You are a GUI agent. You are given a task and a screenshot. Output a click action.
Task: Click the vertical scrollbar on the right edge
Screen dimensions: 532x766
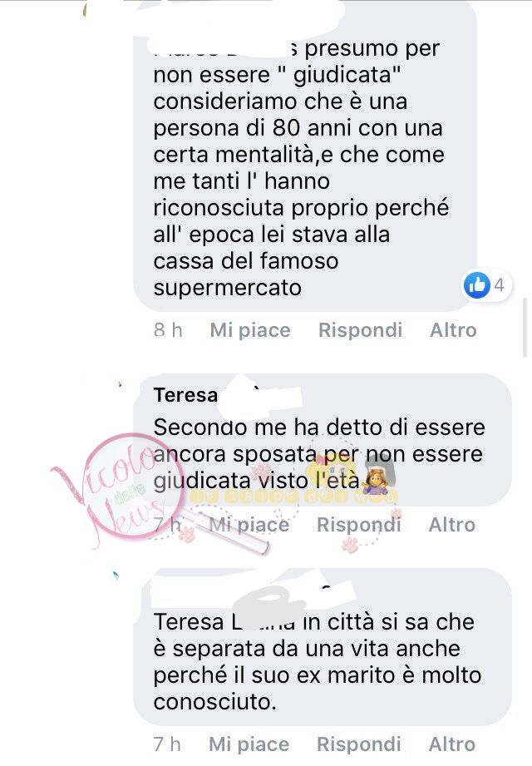525,328
